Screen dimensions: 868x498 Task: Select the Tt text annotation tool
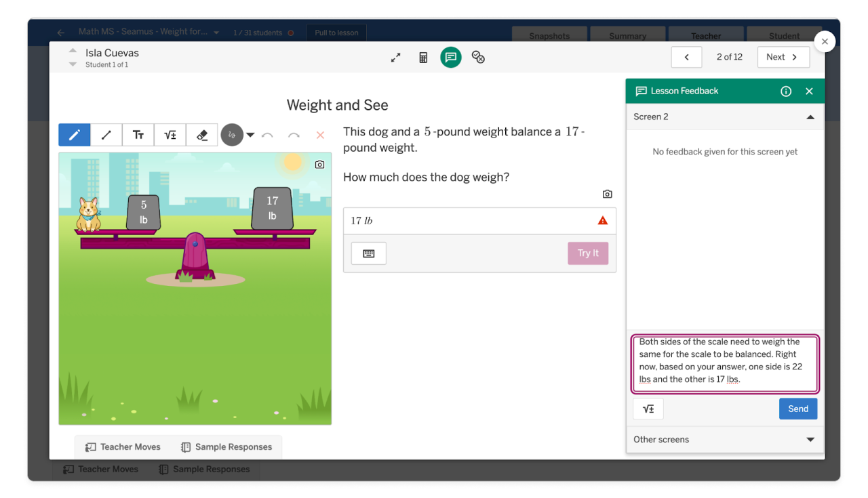pyautogui.click(x=138, y=134)
